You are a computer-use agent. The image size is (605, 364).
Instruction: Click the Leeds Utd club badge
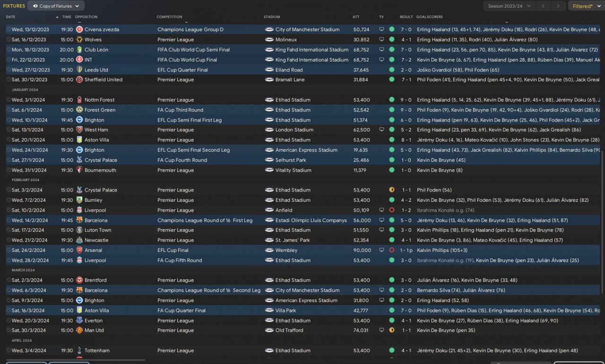(79, 70)
